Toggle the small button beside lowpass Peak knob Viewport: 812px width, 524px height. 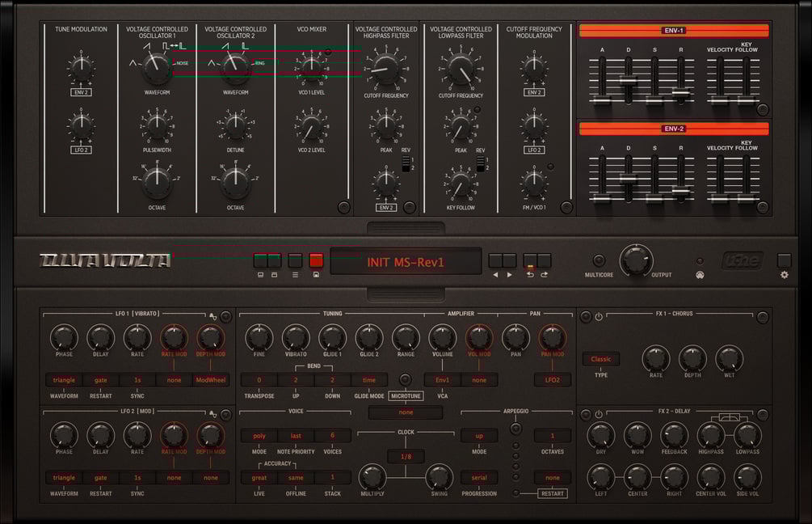pyautogui.click(x=477, y=109)
